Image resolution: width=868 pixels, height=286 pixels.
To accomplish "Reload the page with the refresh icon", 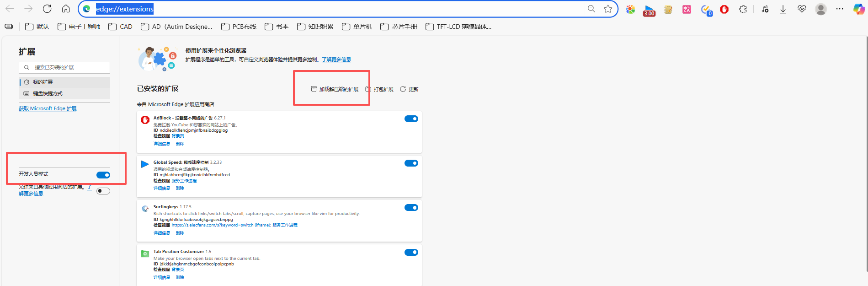I will point(47,9).
